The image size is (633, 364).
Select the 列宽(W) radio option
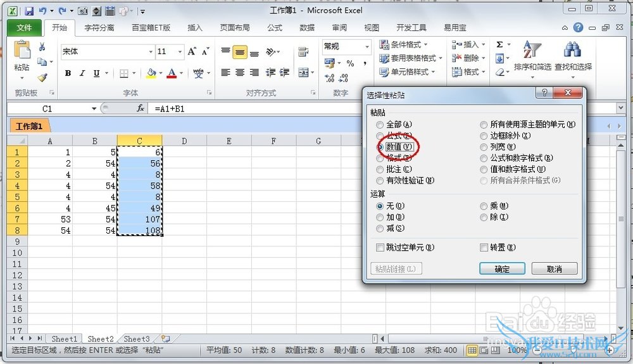point(484,147)
